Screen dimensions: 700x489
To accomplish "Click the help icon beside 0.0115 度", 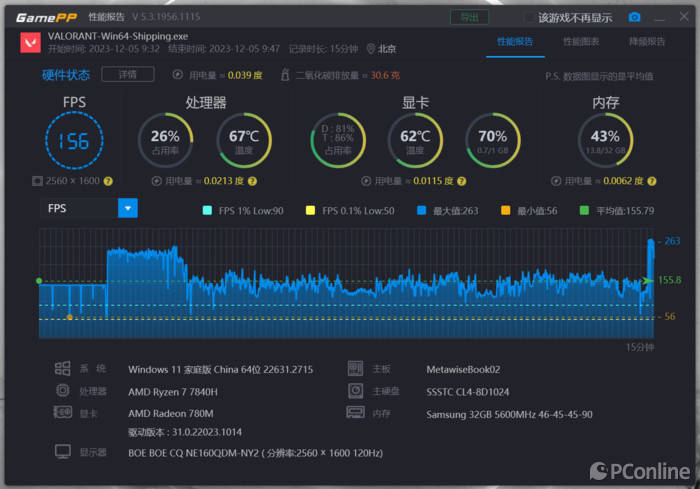I will [x=462, y=181].
